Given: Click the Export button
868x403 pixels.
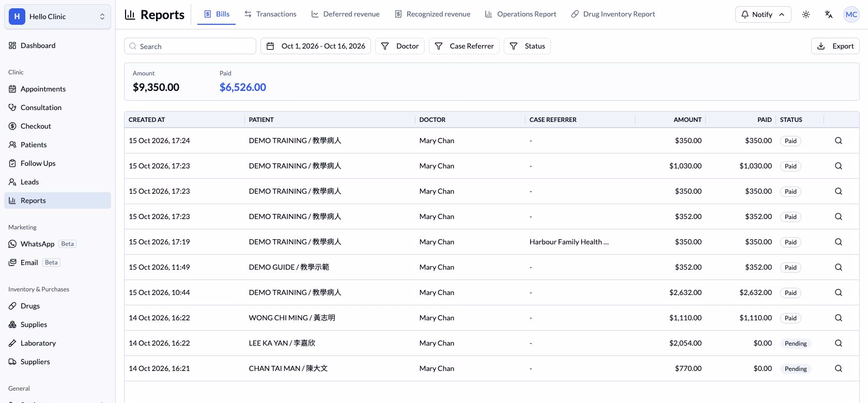Looking at the screenshot, I should tap(835, 46).
